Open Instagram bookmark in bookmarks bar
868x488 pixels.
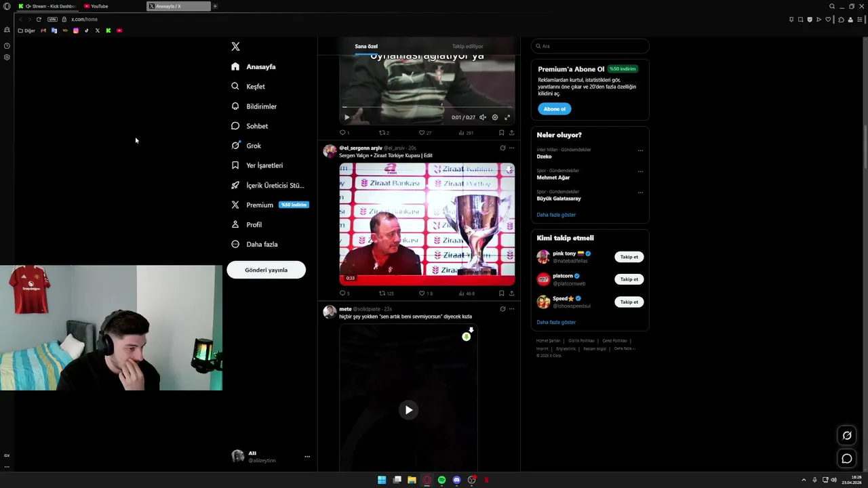76,30
